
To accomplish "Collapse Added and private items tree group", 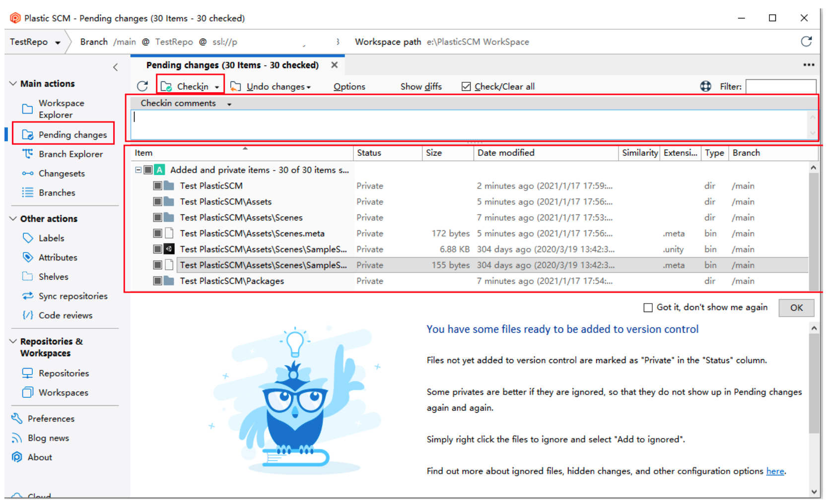I will pos(138,170).
